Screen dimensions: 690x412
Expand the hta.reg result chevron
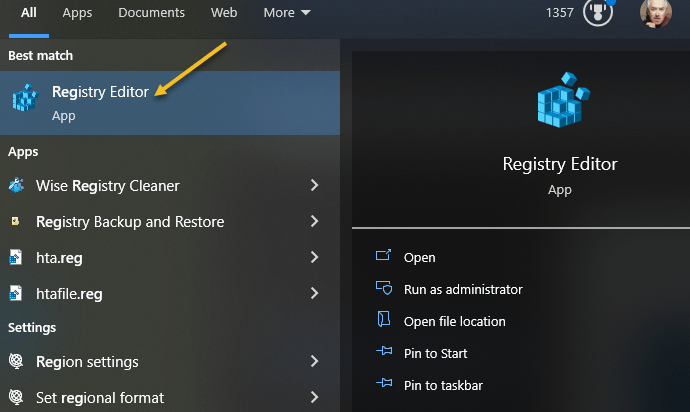coord(314,258)
